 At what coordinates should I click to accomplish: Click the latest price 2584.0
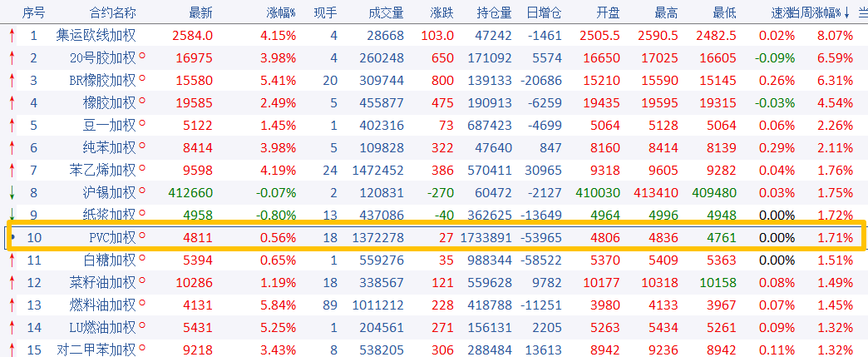193,36
